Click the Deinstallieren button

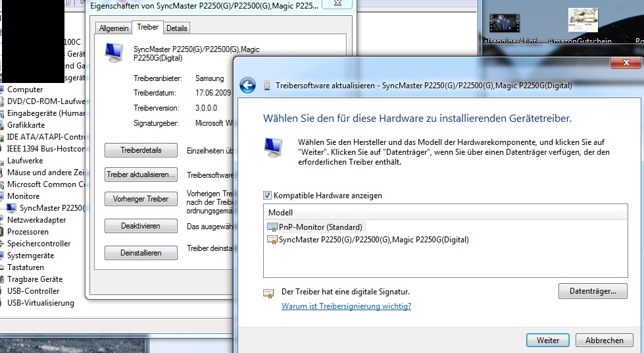(x=141, y=253)
